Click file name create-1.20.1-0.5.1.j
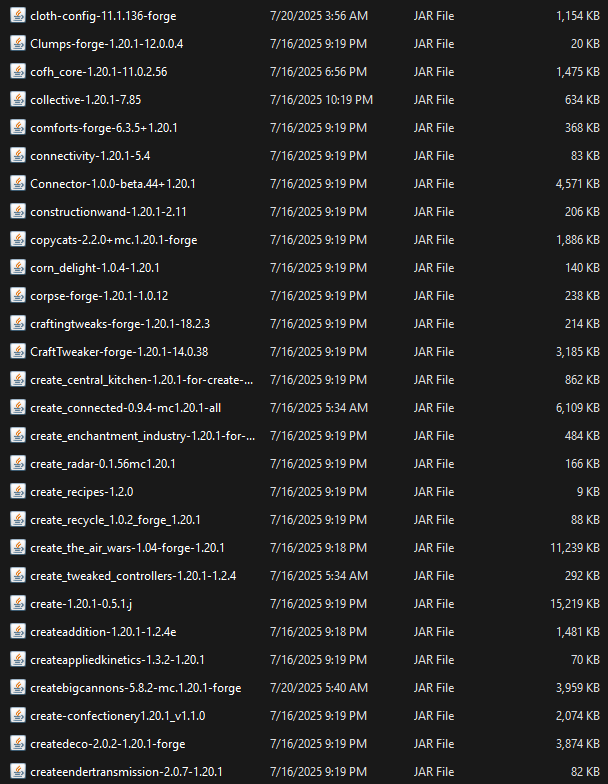The image size is (608, 784). coord(81,604)
